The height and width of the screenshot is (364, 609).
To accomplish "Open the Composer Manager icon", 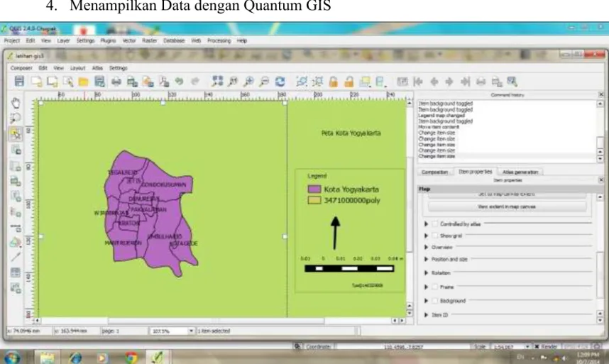I will (68, 81).
